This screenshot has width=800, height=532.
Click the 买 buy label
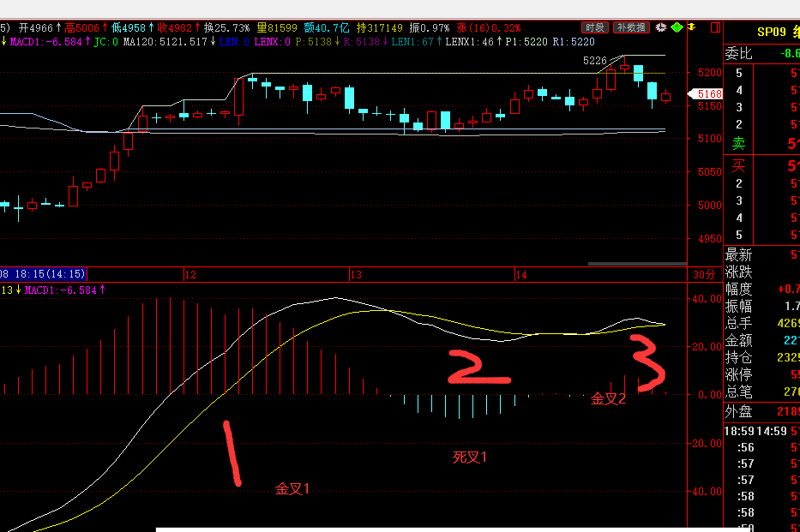[x=738, y=165]
